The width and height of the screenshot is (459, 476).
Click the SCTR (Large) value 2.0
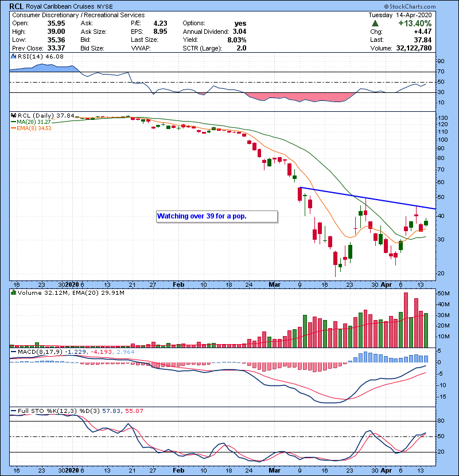click(x=242, y=48)
